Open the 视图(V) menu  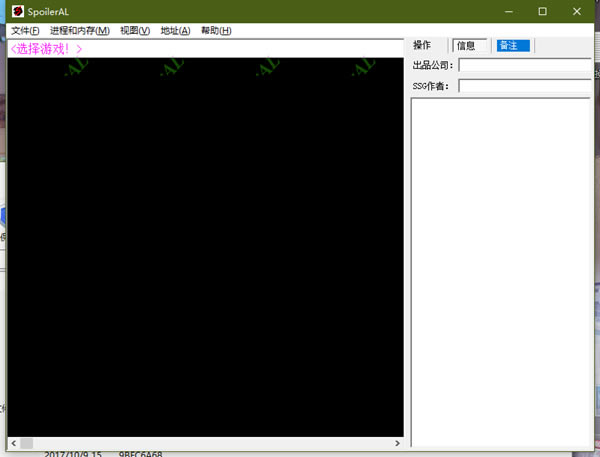pos(135,31)
